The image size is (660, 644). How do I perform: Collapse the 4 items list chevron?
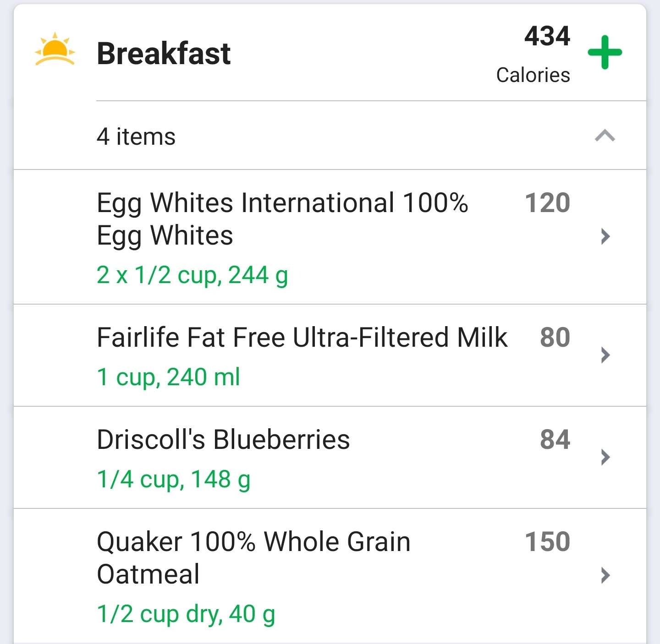point(605,136)
